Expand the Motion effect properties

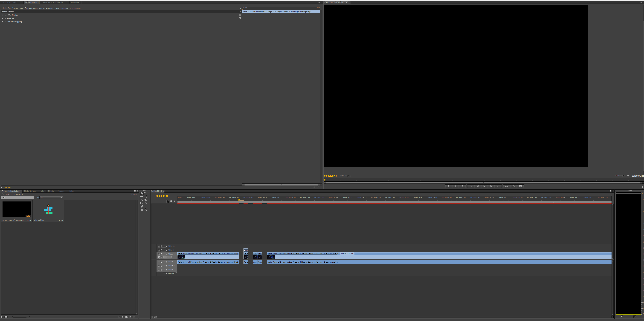point(3,15)
